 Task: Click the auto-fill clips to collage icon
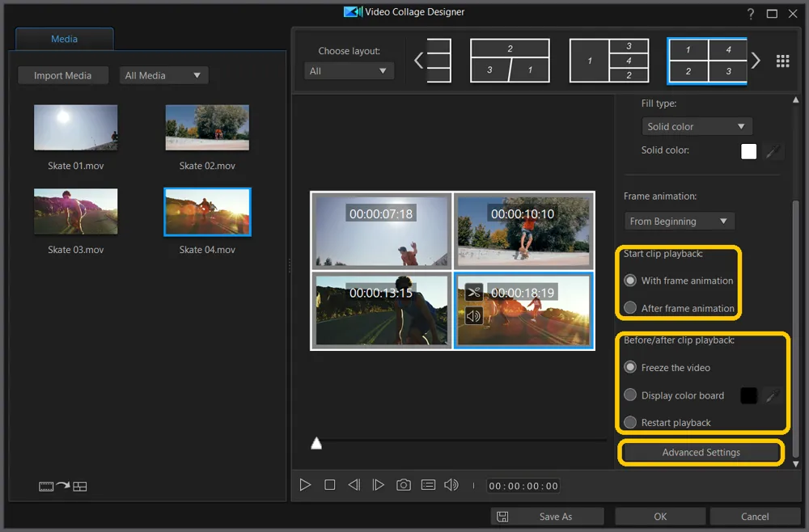[x=62, y=486]
